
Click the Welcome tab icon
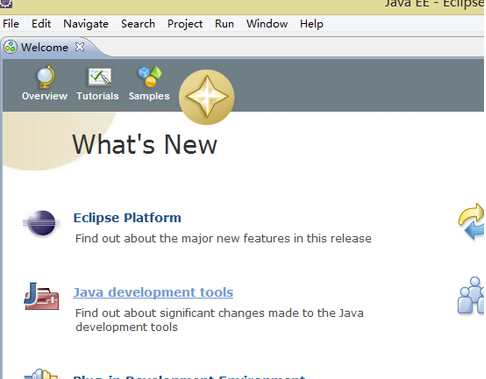click(11, 47)
